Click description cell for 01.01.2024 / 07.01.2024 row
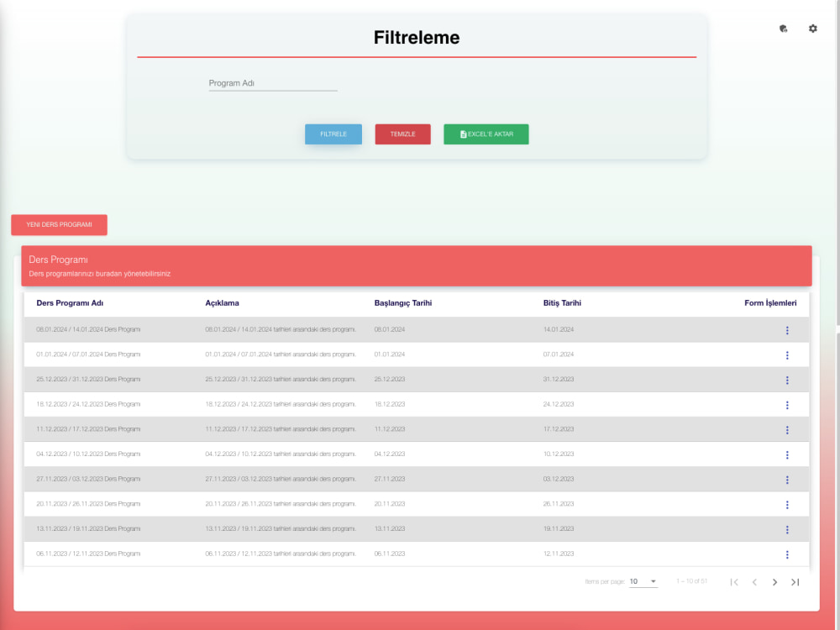840x630 pixels. pos(281,354)
